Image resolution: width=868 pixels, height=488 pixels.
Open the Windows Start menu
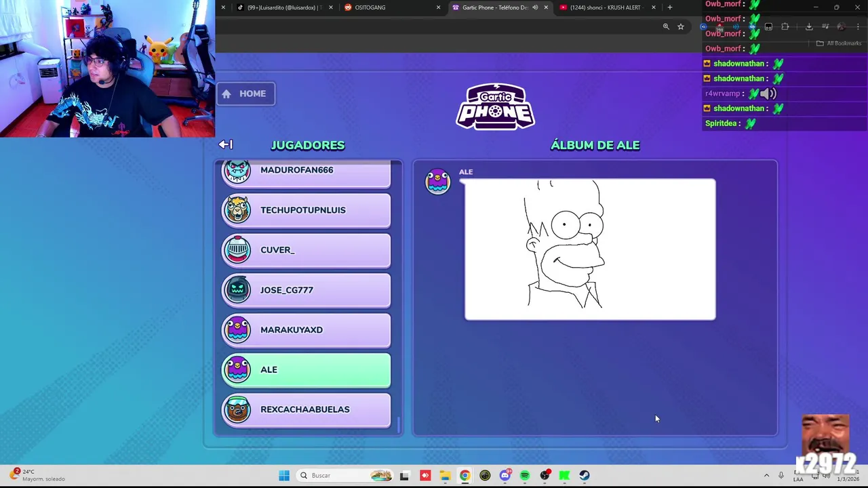(x=284, y=475)
